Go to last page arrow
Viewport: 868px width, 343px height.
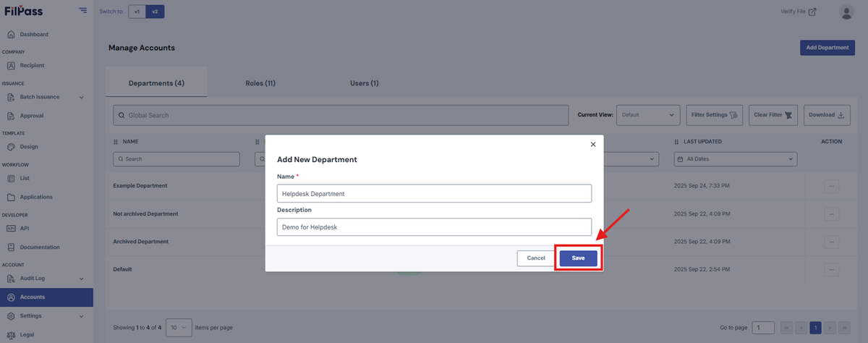coord(845,328)
